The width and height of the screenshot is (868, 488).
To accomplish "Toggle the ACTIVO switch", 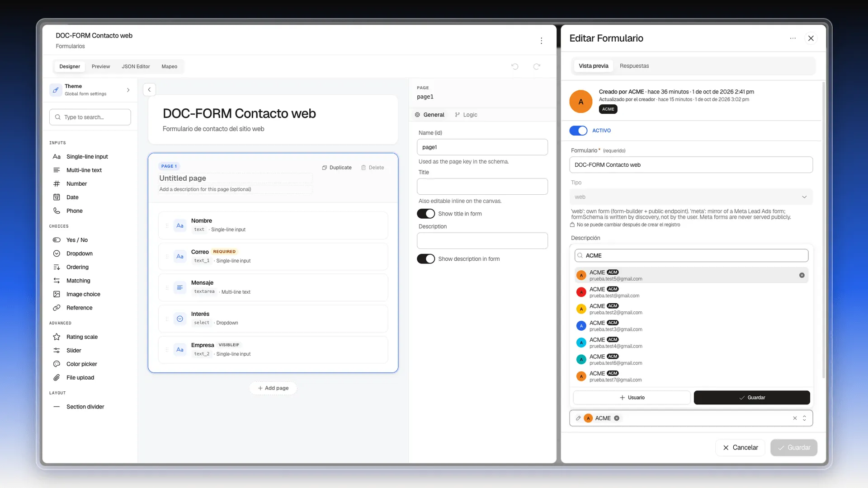I will pos(578,131).
